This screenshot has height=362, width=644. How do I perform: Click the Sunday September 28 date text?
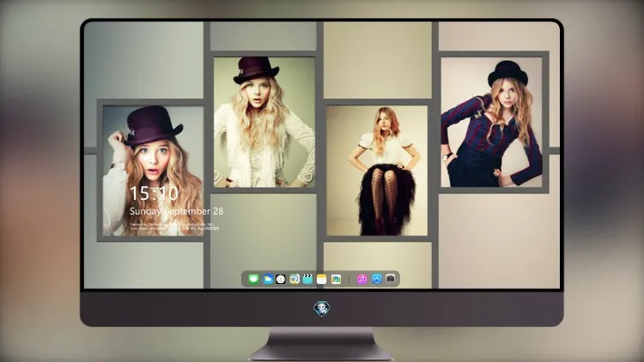pos(177,211)
